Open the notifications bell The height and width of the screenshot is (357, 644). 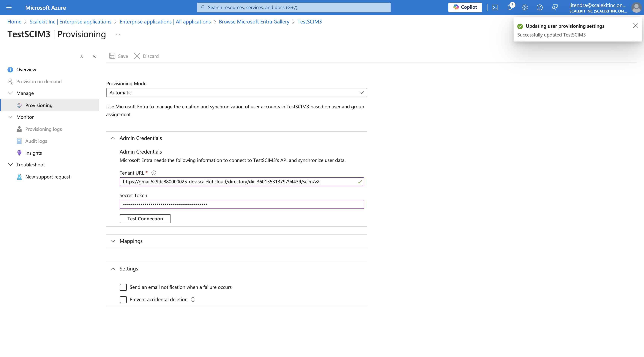click(x=510, y=7)
